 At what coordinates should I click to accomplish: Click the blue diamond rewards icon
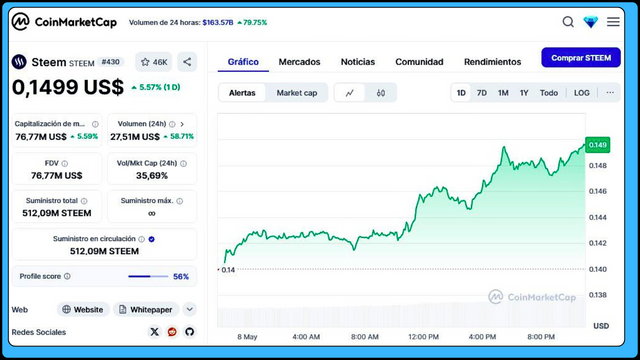pyautogui.click(x=591, y=22)
